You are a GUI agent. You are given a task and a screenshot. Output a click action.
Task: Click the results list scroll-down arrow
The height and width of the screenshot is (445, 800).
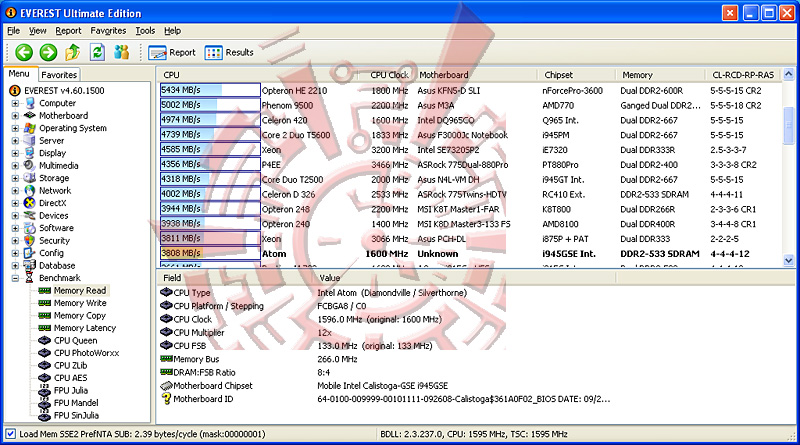[x=789, y=260]
